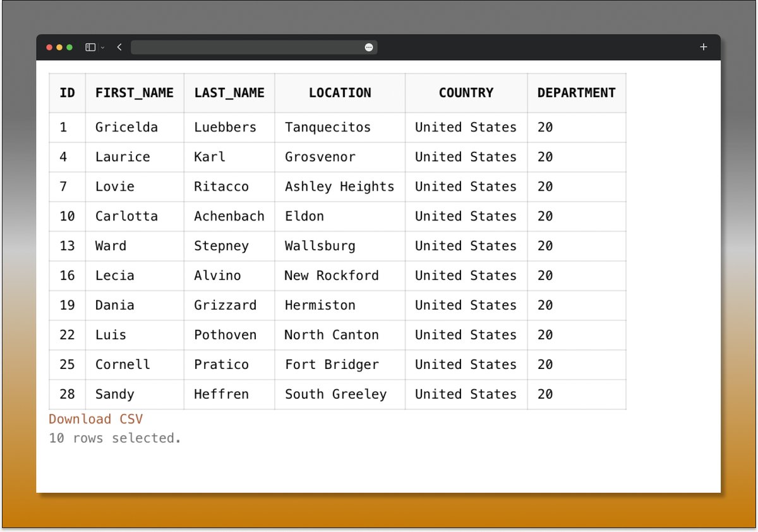Select the DEPARTMENT column header
This screenshot has width=758, height=532.
click(577, 93)
